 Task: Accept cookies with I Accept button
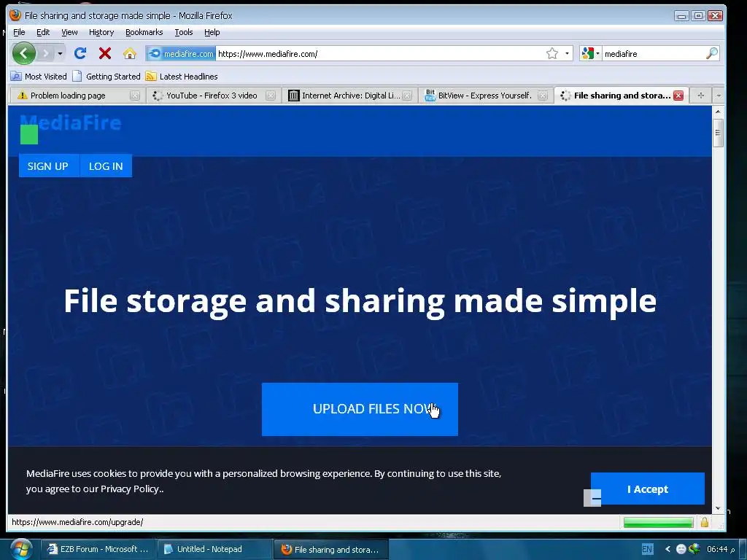pos(648,489)
